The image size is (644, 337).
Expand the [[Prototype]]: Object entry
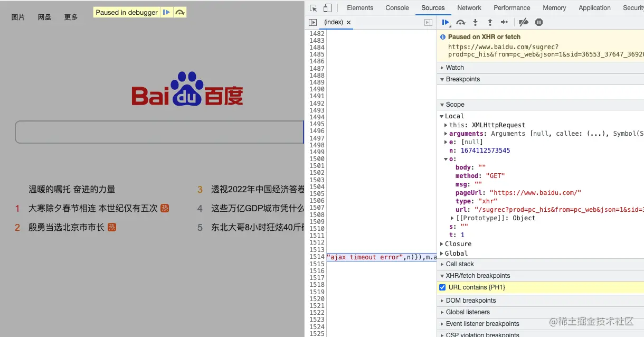pos(452,218)
